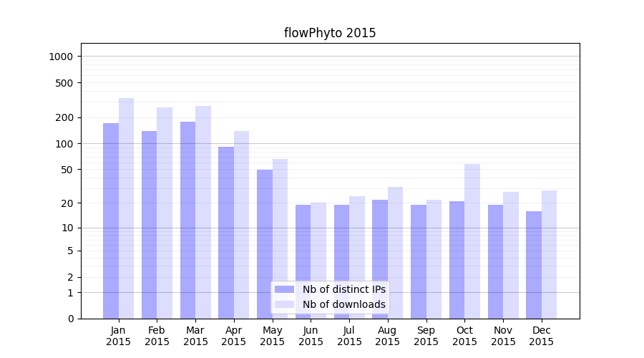Click the 200 y-axis tick label
The height and width of the screenshot is (358, 644).
[x=64, y=117]
